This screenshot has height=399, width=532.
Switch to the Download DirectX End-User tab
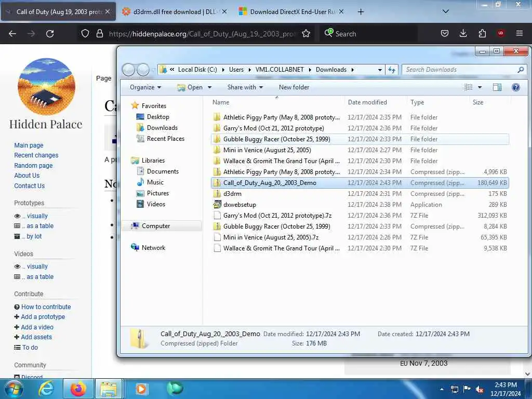(x=291, y=12)
